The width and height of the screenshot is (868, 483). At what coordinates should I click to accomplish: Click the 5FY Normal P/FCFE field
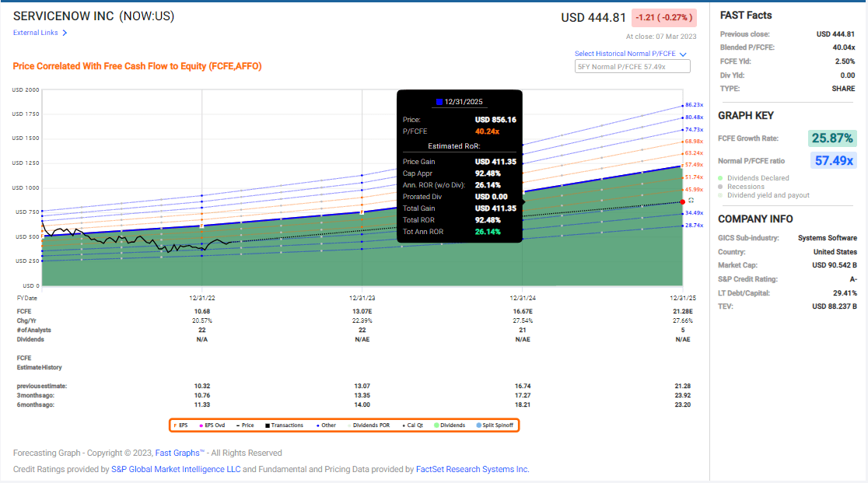[x=631, y=67]
